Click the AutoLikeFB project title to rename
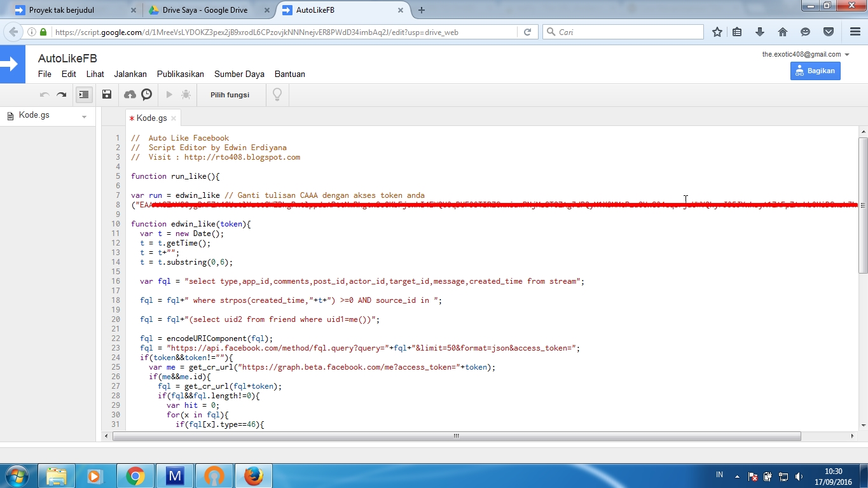 point(67,59)
